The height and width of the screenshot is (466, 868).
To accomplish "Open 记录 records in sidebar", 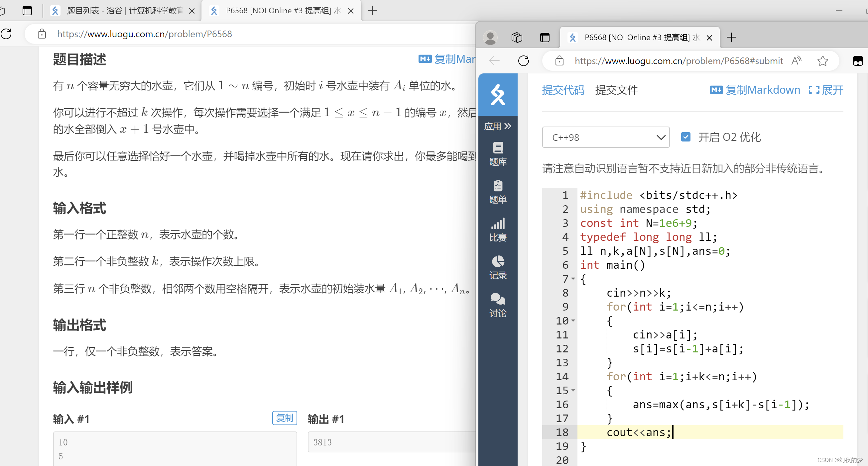I will click(x=498, y=268).
